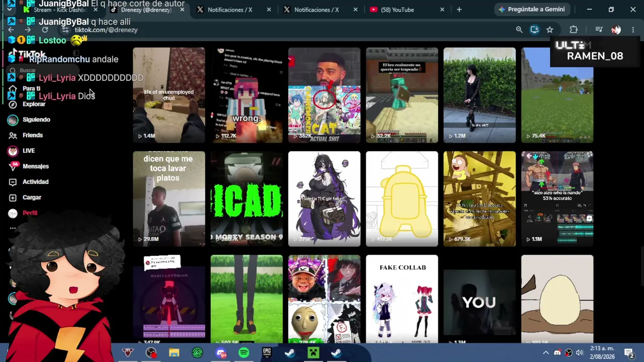Open the Morty video with 679.3K views
The height and width of the screenshot is (362, 644).
[x=479, y=199]
